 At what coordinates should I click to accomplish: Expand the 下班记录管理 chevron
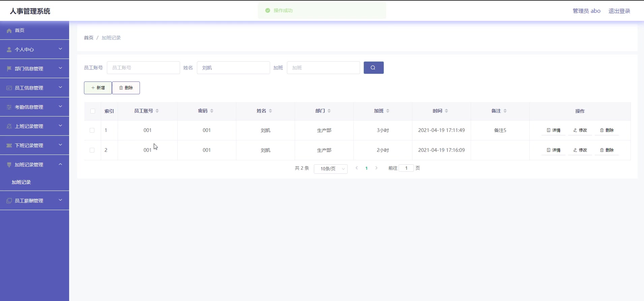[60, 145]
